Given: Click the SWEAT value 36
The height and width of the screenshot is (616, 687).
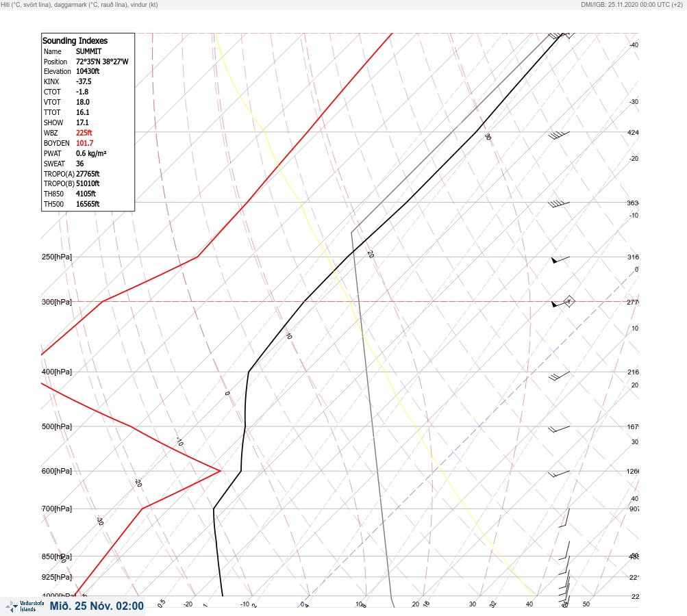Looking at the screenshot, I should click(x=79, y=164).
